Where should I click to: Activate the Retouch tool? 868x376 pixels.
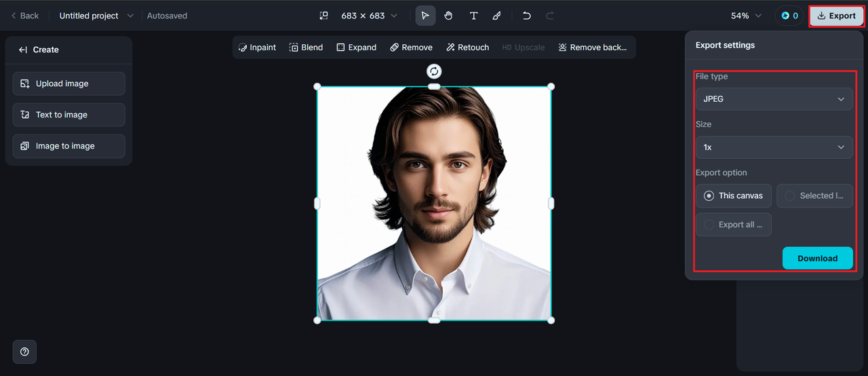coord(467,48)
